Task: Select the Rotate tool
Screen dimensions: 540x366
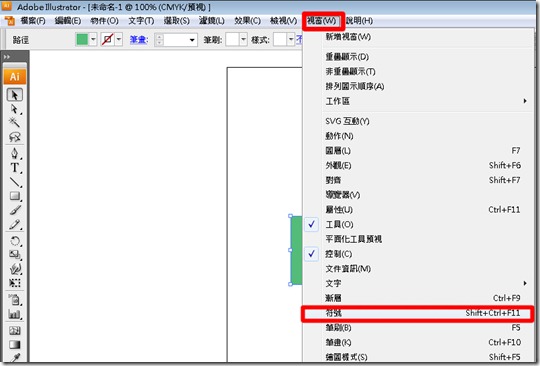Action: [x=15, y=241]
